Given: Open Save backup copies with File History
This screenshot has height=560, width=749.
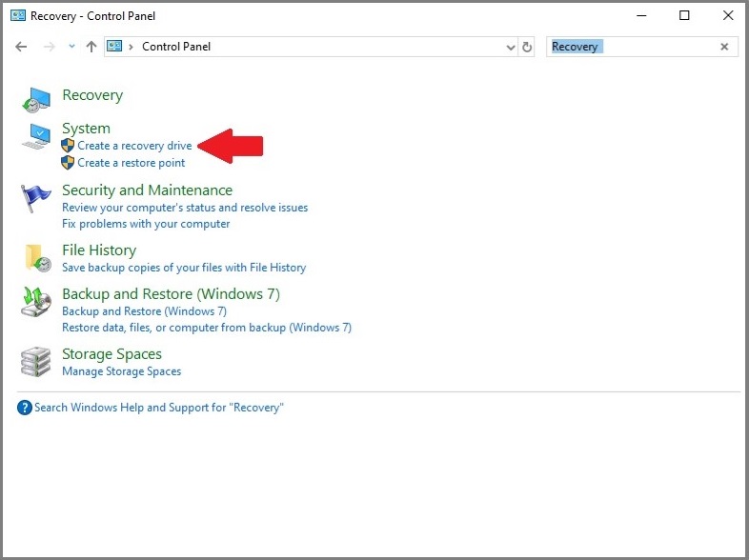Looking at the screenshot, I should tap(184, 268).
